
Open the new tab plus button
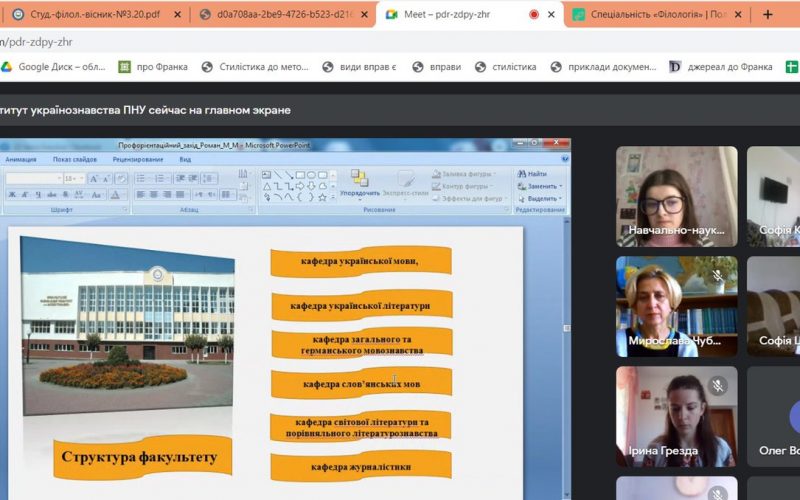768,14
